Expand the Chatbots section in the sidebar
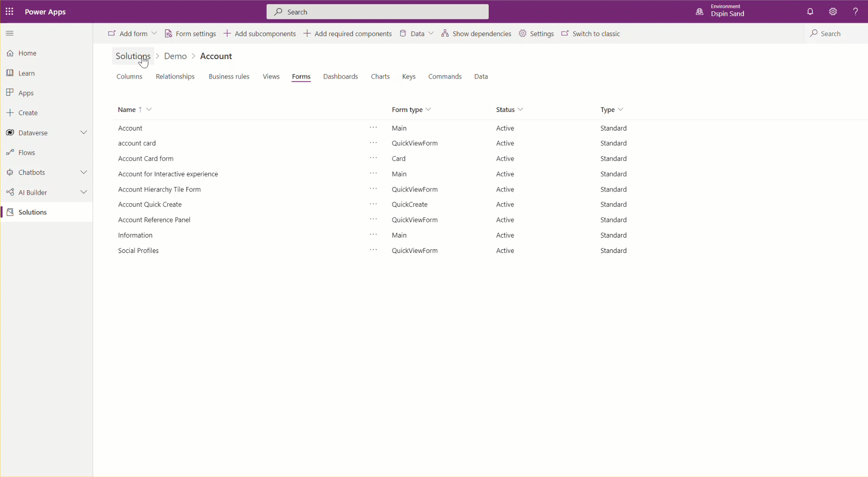Screen dimensions: 868x477 click(x=84, y=172)
